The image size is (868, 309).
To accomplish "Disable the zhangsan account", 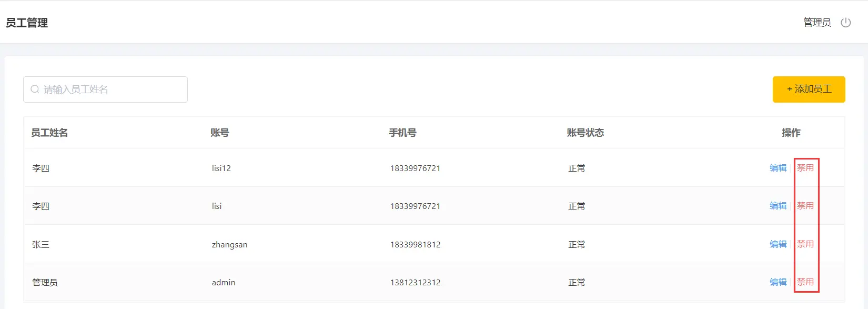I will coord(805,244).
